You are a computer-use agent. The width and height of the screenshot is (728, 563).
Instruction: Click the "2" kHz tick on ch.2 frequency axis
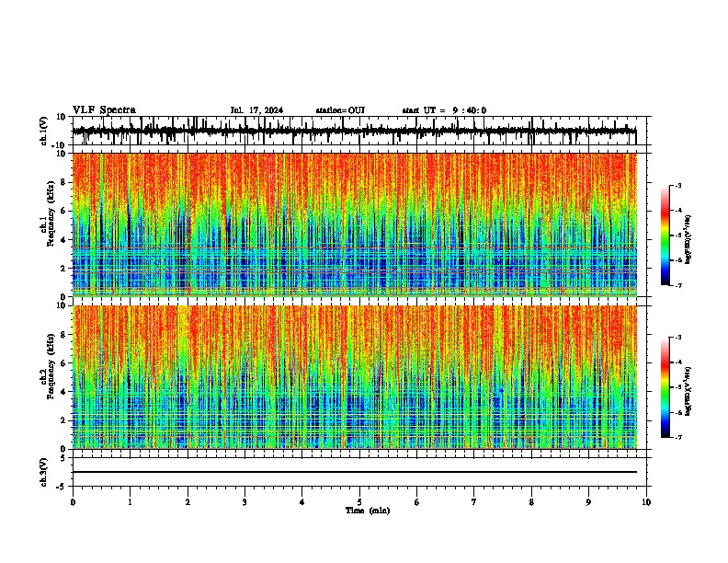[x=63, y=420]
